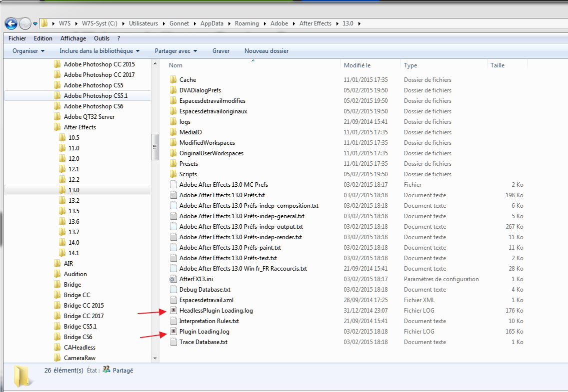
Task: Select the DVADialogPrefs folder icon
Action: point(173,90)
